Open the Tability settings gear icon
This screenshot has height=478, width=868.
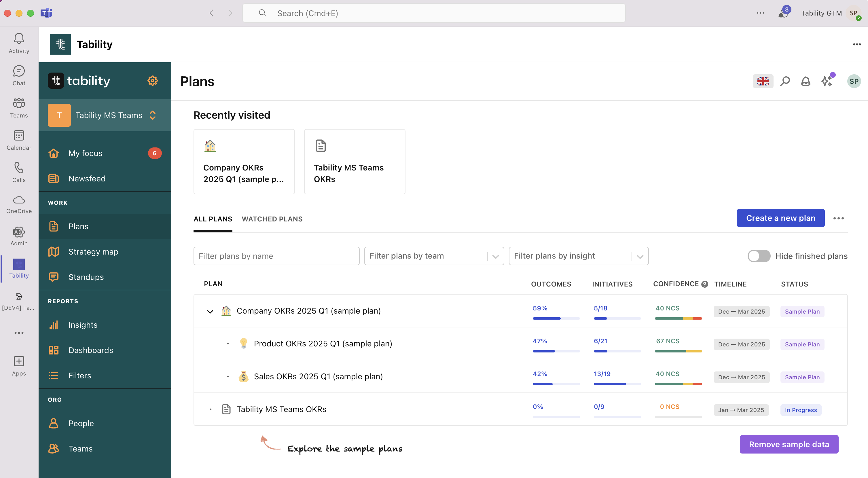point(152,81)
